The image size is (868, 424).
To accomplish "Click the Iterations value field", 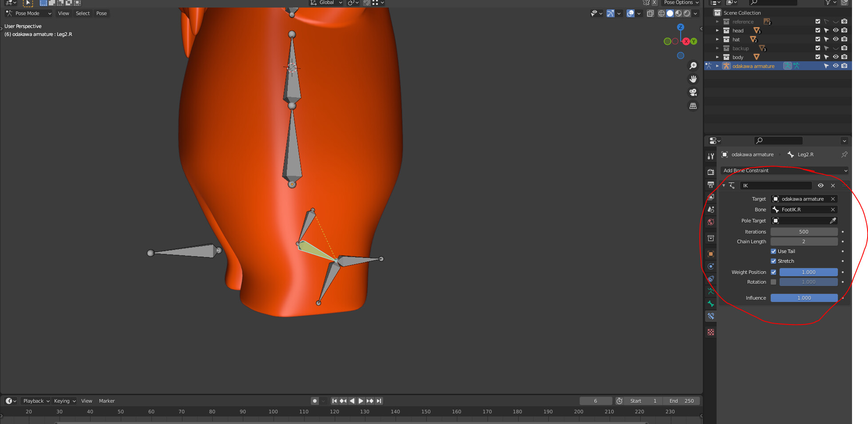I will [804, 232].
